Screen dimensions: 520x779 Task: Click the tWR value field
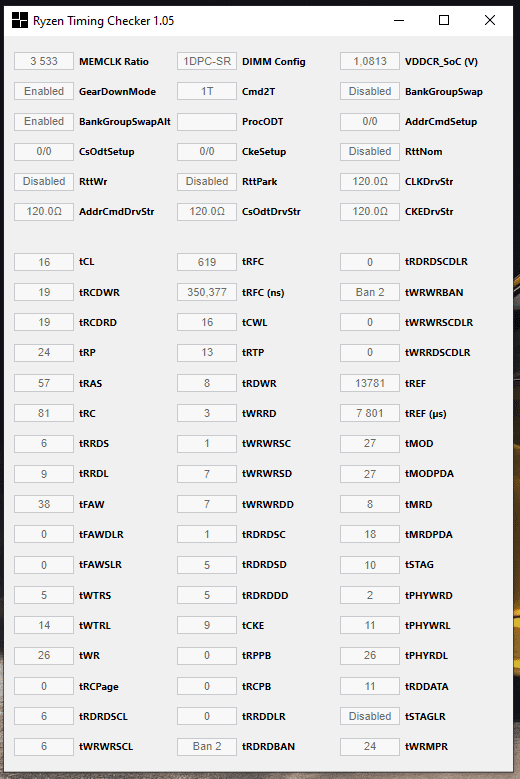tap(44, 655)
